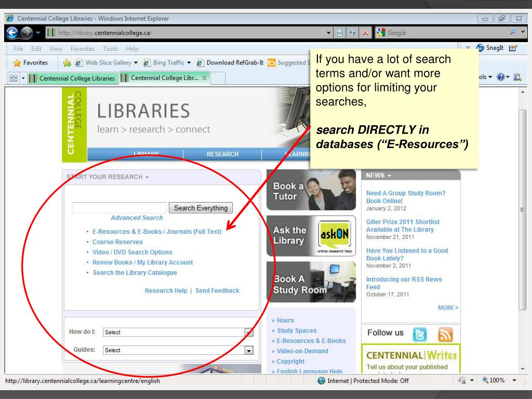
Task: Click the scrollbar down arrow
Action: click(523, 369)
